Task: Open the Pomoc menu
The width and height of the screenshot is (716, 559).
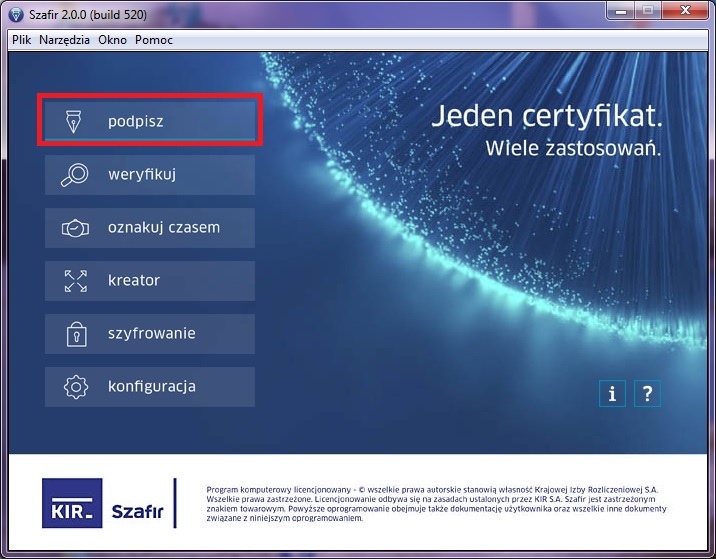Action: 154,40
